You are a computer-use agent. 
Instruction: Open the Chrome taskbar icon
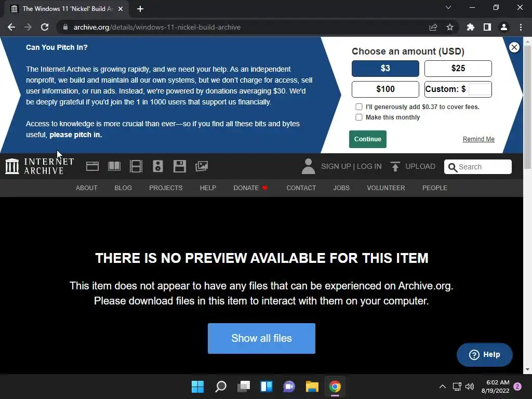point(335,387)
